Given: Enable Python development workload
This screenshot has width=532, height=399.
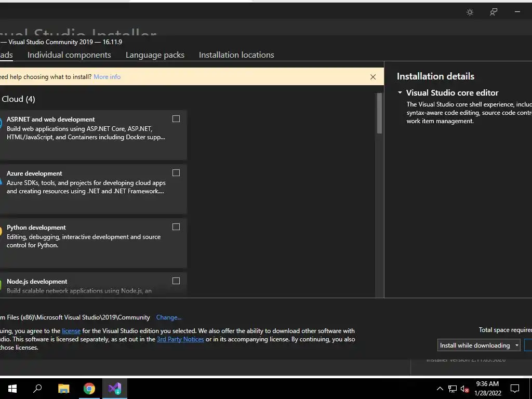Looking at the screenshot, I should [x=176, y=227].
